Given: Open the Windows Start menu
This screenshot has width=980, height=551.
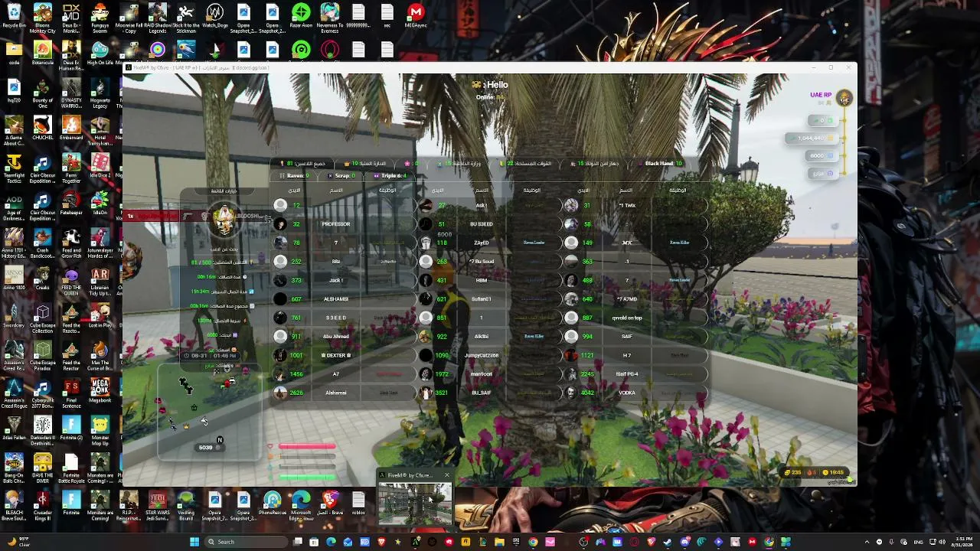Looking at the screenshot, I should coord(194,542).
